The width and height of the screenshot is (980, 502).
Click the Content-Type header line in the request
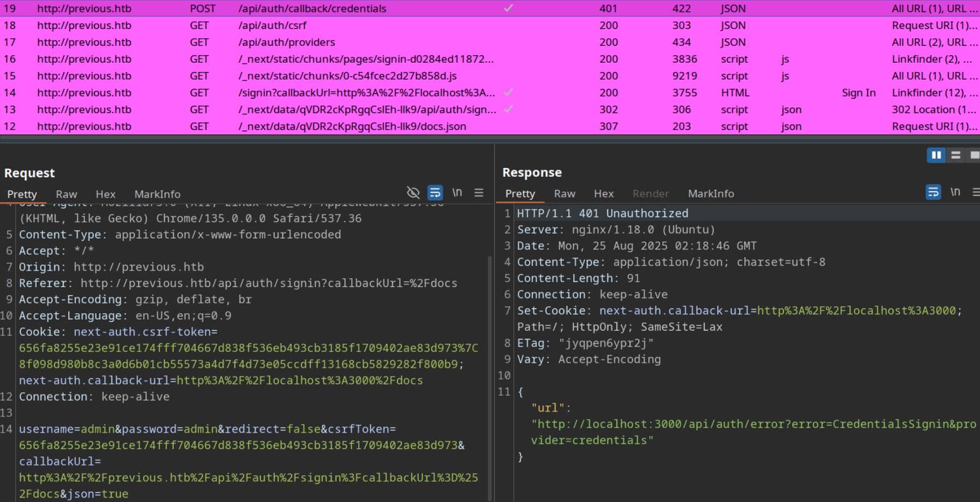(x=180, y=235)
